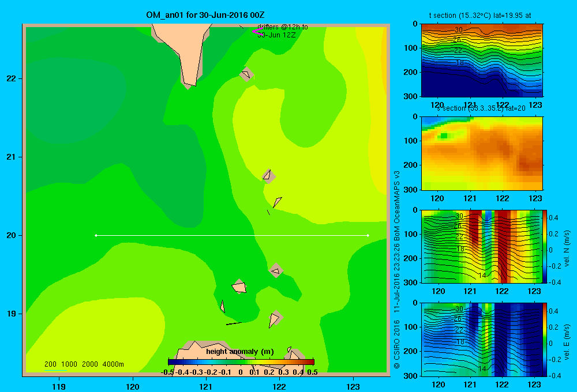Click the 14 contour label in vel. E panel

point(482,368)
